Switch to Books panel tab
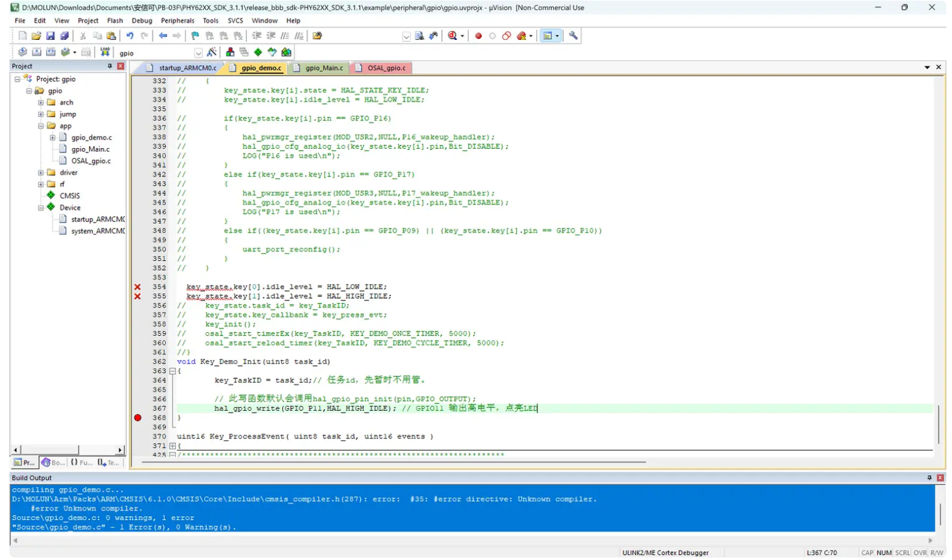This screenshot has height=560, width=952. coord(53,463)
